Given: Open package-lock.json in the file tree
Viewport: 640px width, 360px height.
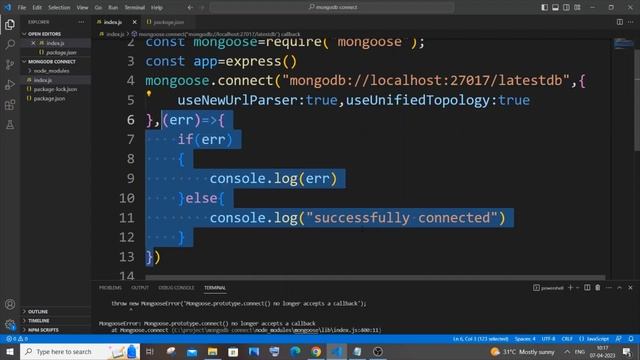Looking at the screenshot, I should point(56,89).
